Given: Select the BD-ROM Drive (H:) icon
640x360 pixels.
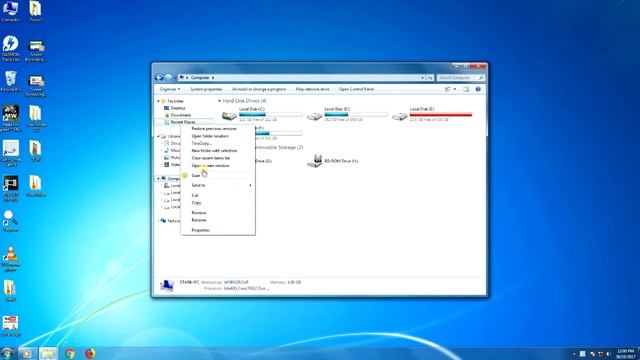Looking at the screenshot, I should coord(315,161).
